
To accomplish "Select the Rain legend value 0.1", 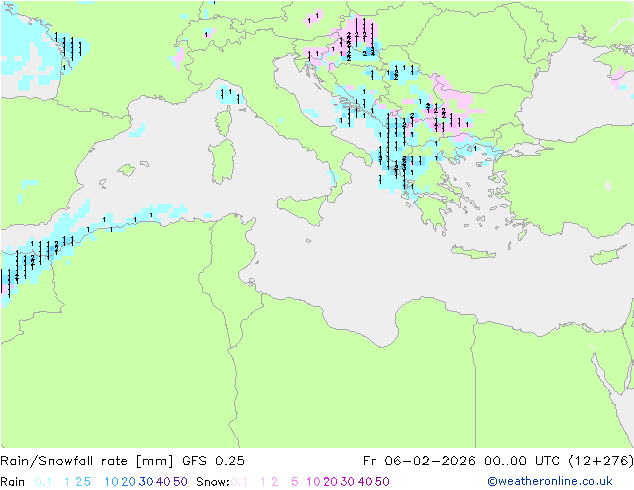I will [x=43, y=482].
